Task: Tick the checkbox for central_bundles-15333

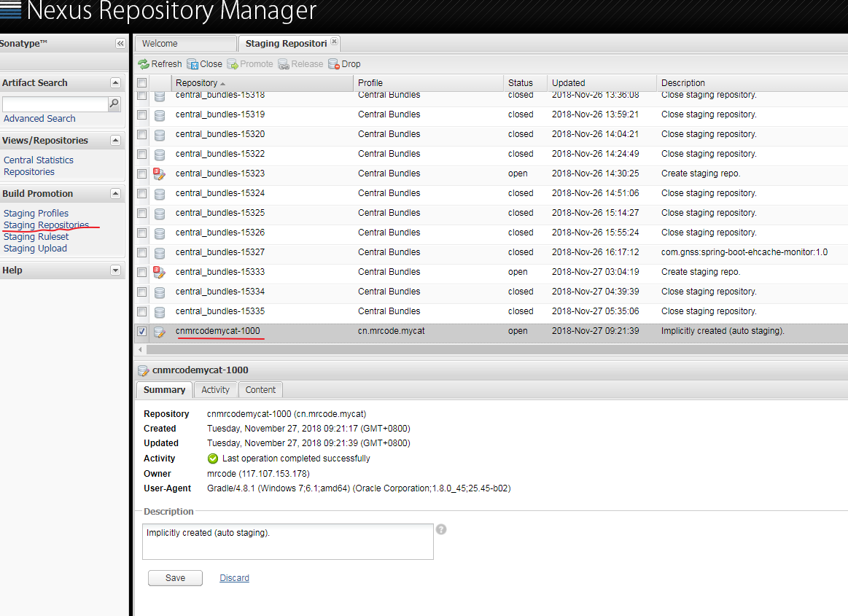Action: 142,272
